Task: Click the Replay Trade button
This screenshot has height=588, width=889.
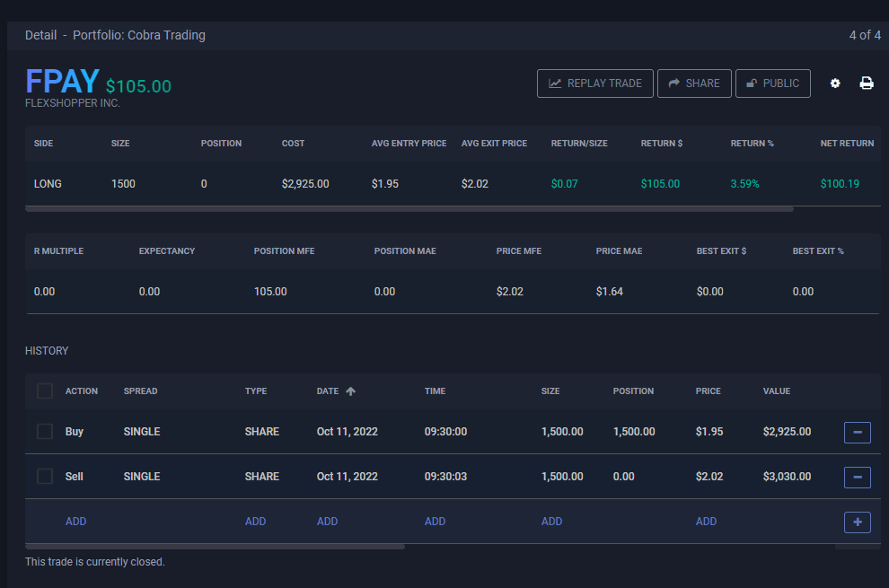Action: [x=595, y=83]
